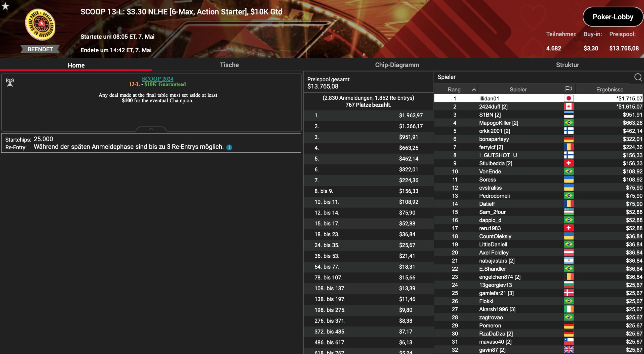Collapse the tournament info panel chevron
Image resolution: width=644 pixels, height=354 pixels.
151,129
